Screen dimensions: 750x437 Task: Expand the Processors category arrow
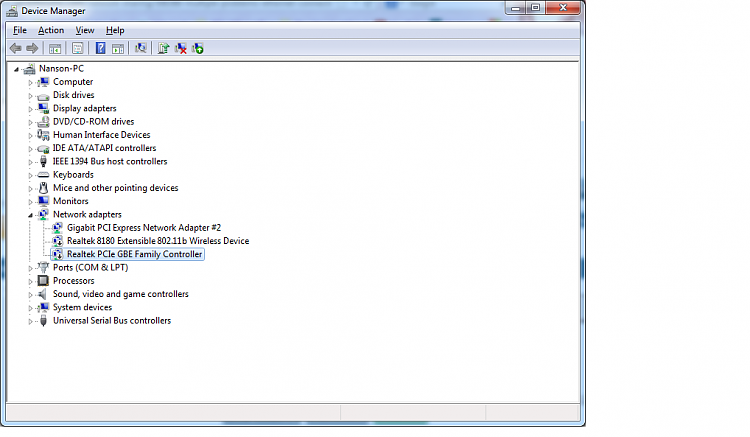tap(30, 282)
